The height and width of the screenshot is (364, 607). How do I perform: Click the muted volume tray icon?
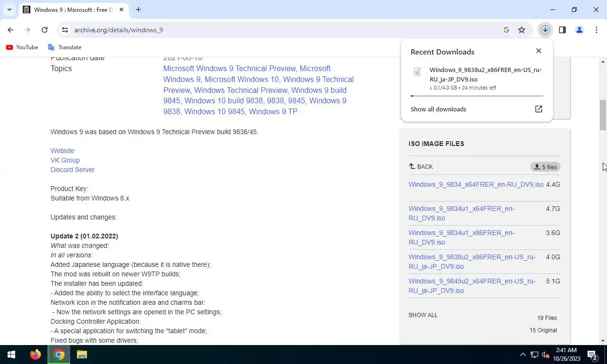click(545, 355)
